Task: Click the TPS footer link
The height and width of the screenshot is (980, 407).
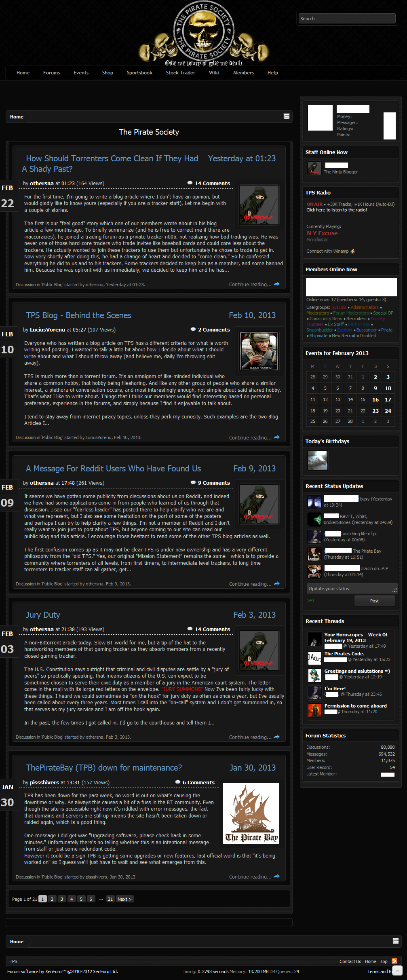Action: coord(13,961)
